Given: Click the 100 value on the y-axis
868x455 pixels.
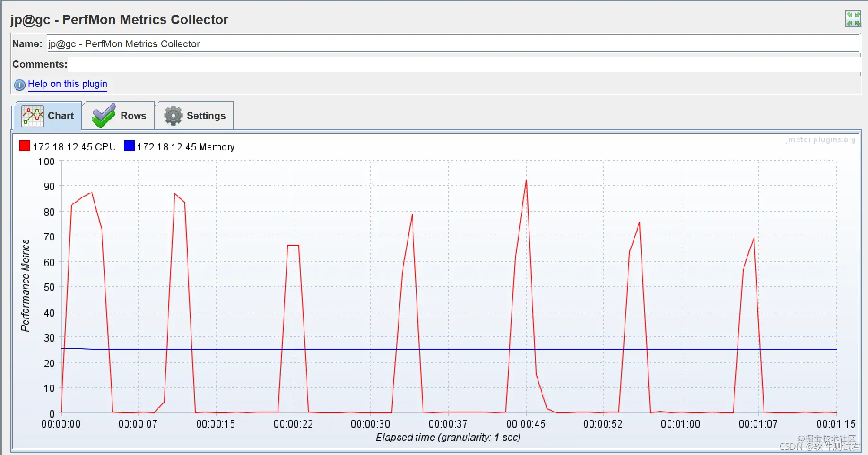Looking at the screenshot, I should [x=46, y=162].
